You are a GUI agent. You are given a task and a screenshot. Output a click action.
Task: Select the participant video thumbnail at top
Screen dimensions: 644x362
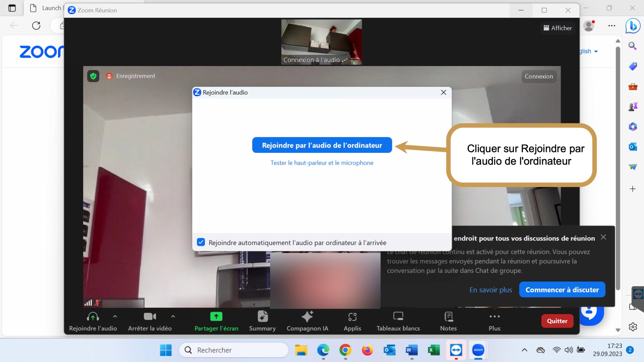click(x=321, y=42)
